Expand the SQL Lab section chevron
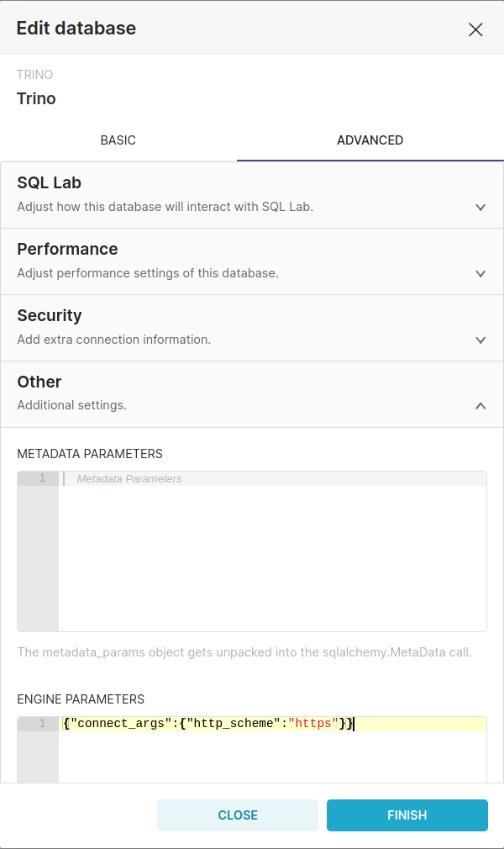This screenshot has height=849, width=504. (x=480, y=207)
